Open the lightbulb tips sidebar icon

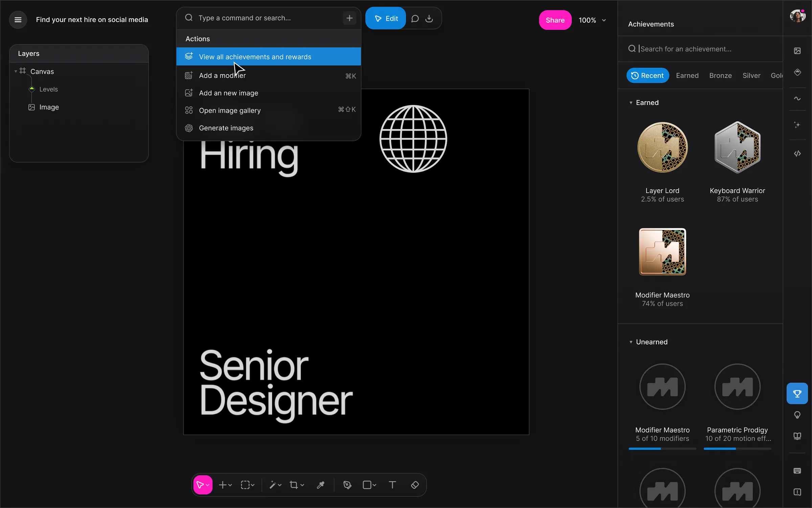click(797, 415)
